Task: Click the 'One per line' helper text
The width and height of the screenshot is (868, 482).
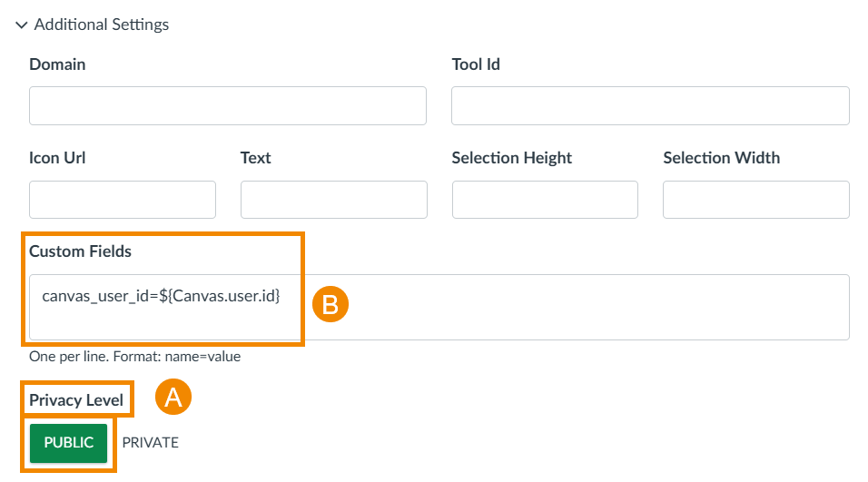Action: click(x=134, y=357)
